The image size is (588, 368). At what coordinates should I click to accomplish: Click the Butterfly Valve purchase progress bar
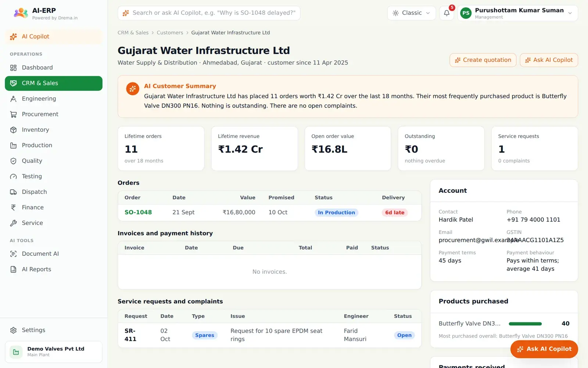pos(525,324)
